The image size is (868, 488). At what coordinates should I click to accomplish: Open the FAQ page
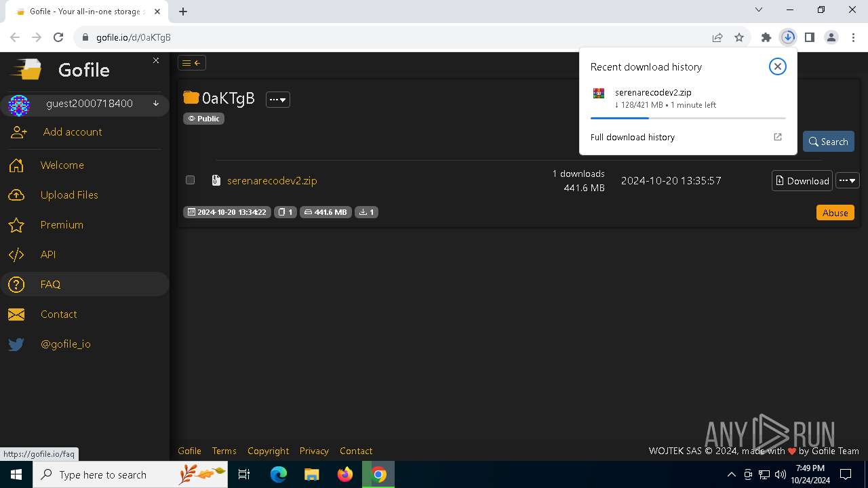[50, 285]
